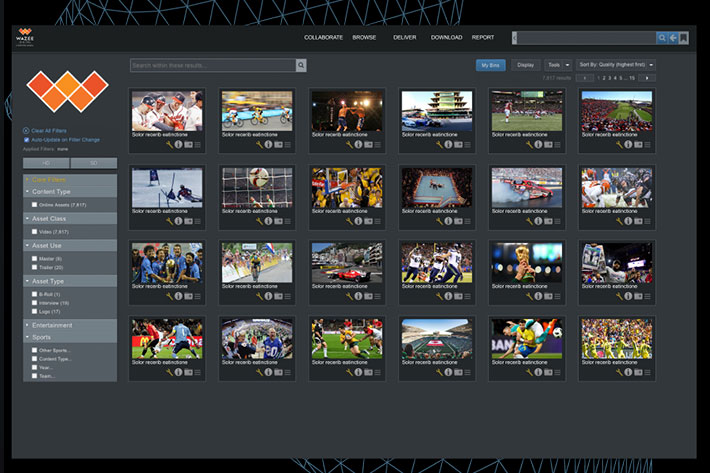710x473 pixels.
Task: Open the Tools dropdown arrow
Action: 567,65
